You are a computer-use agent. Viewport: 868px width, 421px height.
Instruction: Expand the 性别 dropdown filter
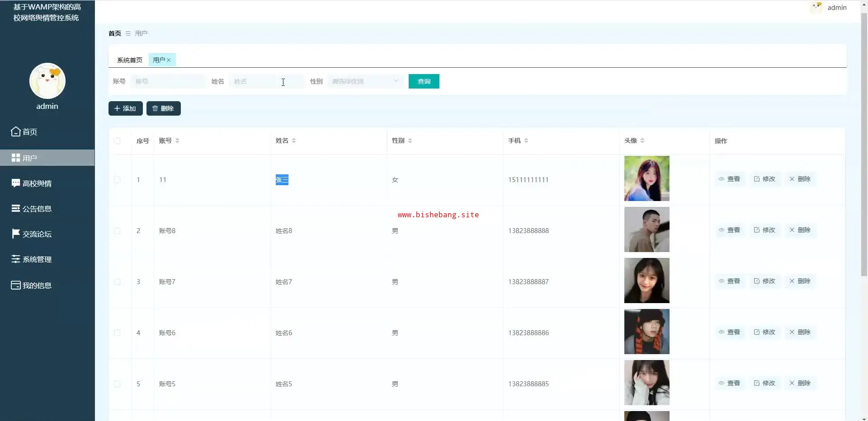[x=365, y=81]
